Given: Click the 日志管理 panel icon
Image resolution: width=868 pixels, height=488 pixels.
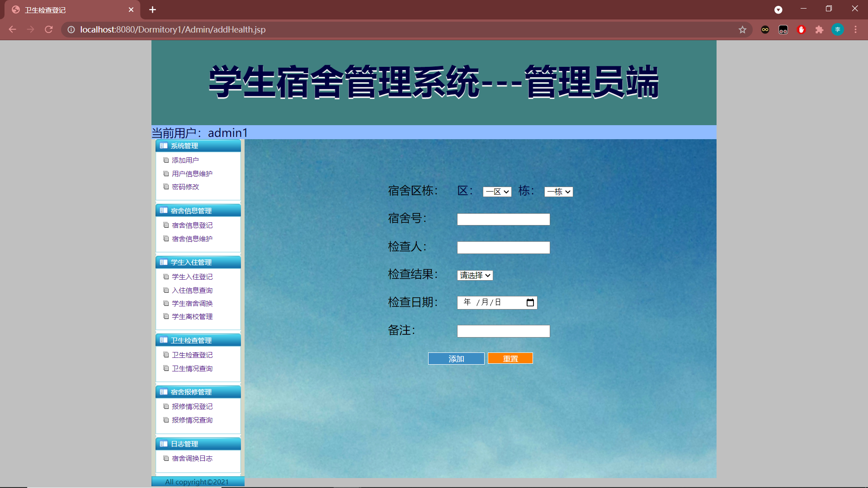Looking at the screenshot, I should [164, 444].
